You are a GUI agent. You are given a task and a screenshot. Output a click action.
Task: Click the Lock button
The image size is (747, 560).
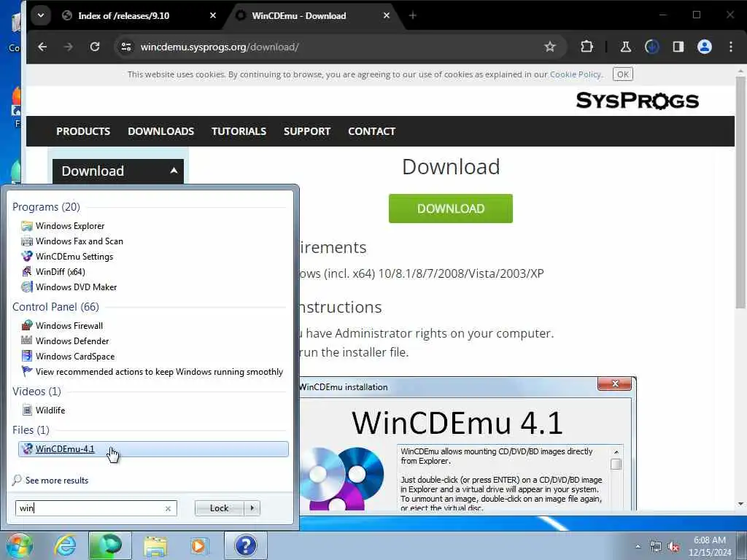coord(219,508)
